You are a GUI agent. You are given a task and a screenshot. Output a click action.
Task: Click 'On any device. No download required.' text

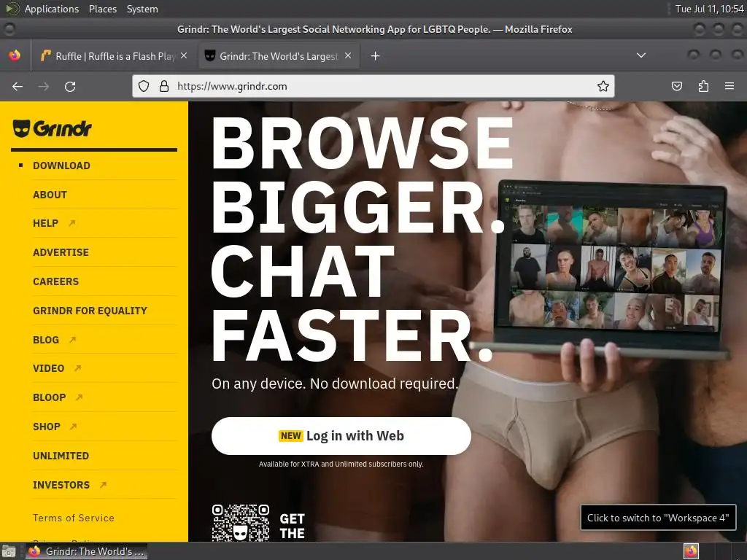(x=335, y=384)
